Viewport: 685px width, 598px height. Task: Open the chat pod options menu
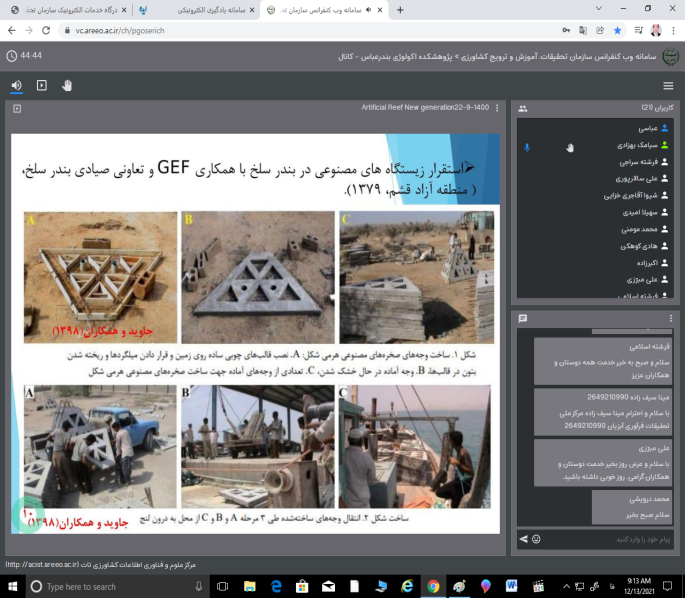pyautogui.click(x=668, y=318)
